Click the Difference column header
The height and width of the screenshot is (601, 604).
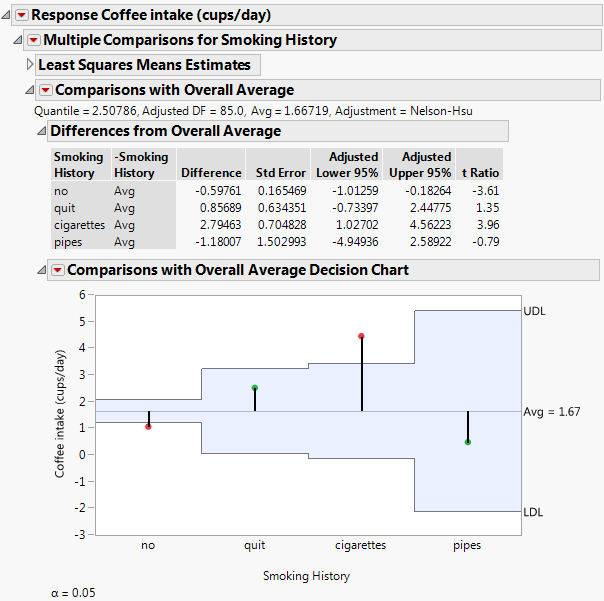pyautogui.click(x=211, y=172)
